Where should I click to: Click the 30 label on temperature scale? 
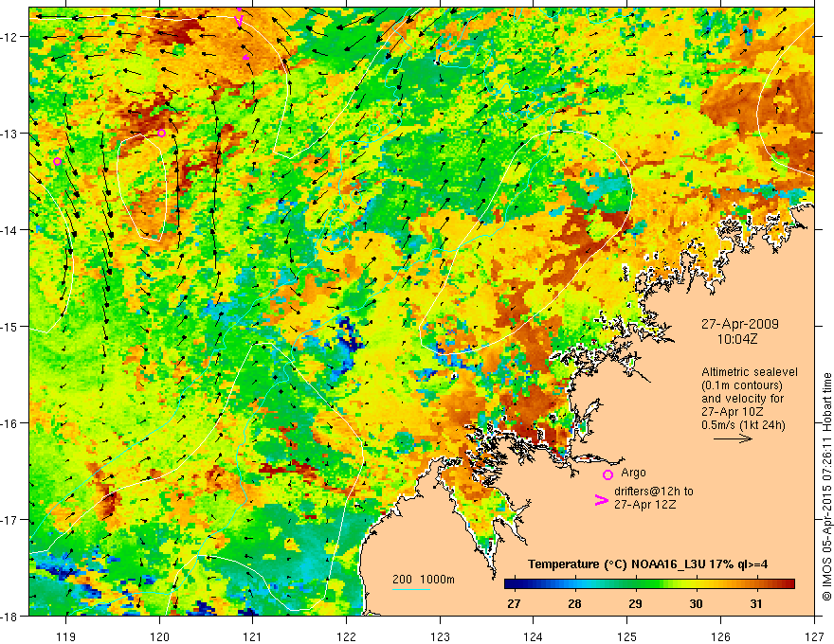[x=696, y=603]
